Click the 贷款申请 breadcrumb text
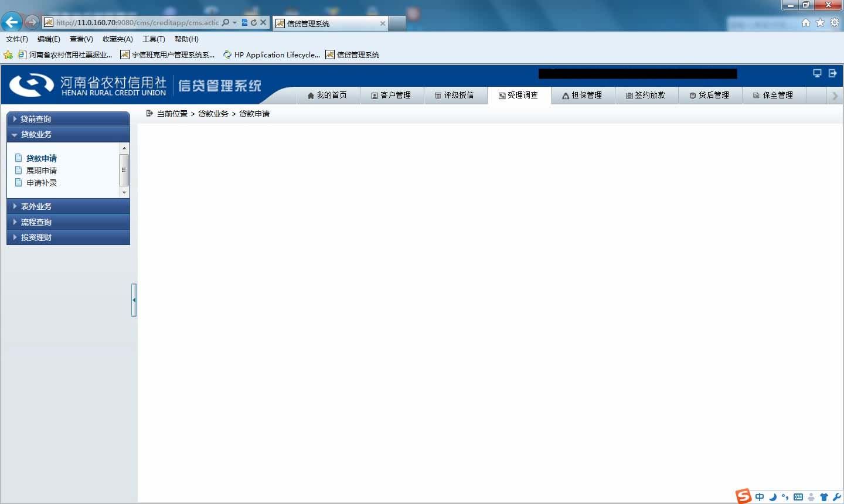This screenshot has height=504, width=844. coord(254,114)
